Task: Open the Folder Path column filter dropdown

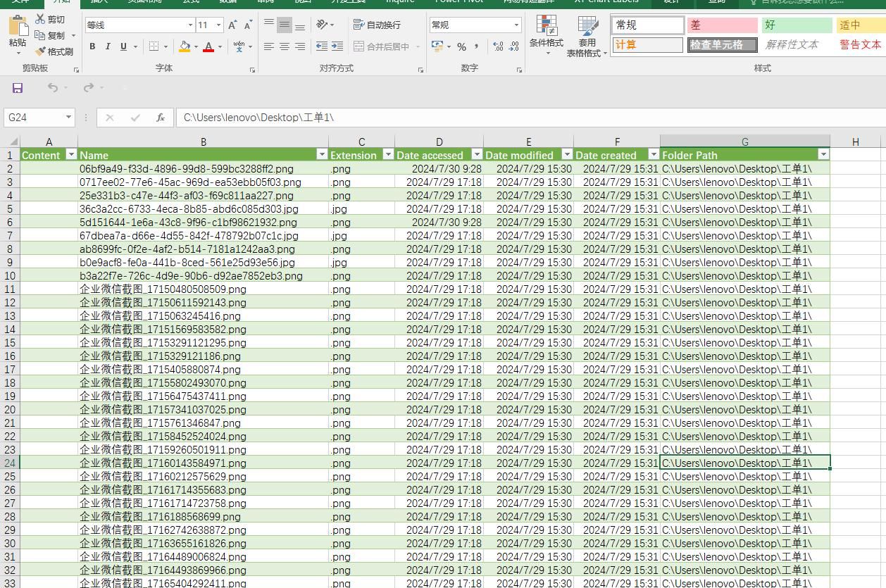Action: [x=823, y=154]
